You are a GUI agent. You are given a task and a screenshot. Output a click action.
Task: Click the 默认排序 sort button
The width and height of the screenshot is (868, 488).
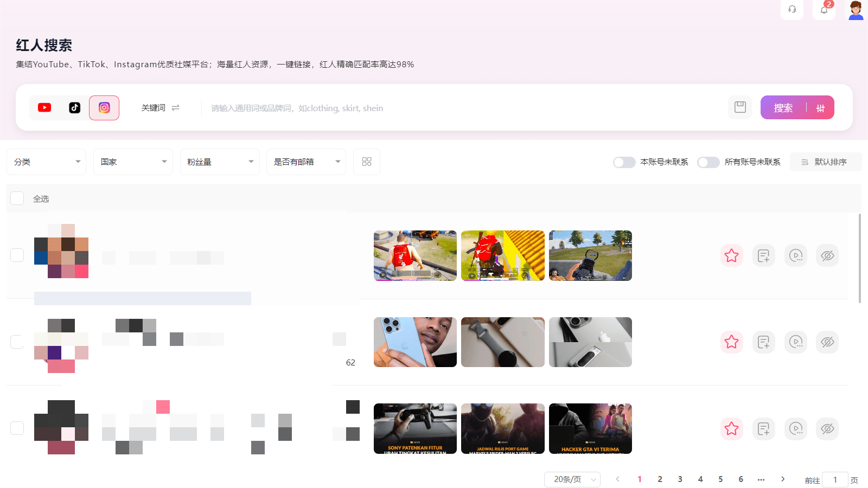click(825, 162)
